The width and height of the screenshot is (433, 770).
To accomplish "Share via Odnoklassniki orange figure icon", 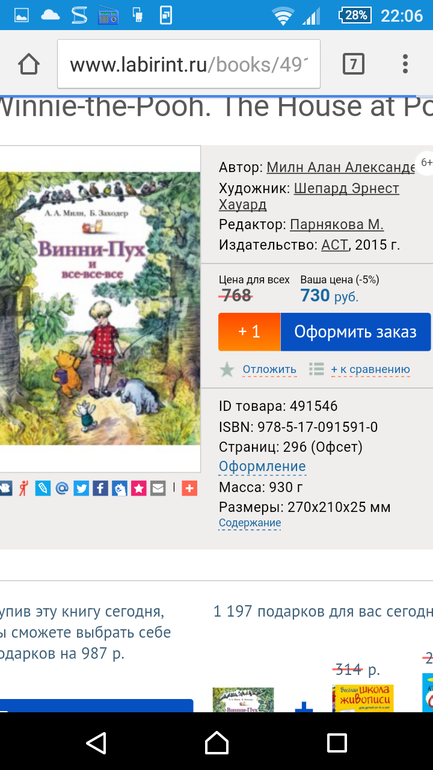I will (24, 488).
